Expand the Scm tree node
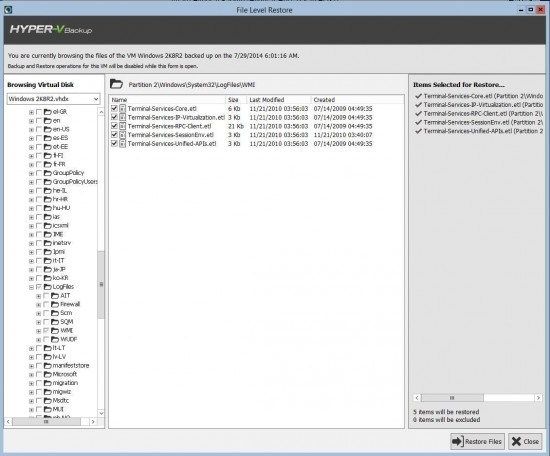This screenshot has width=550, height=456. click(39, 314)
